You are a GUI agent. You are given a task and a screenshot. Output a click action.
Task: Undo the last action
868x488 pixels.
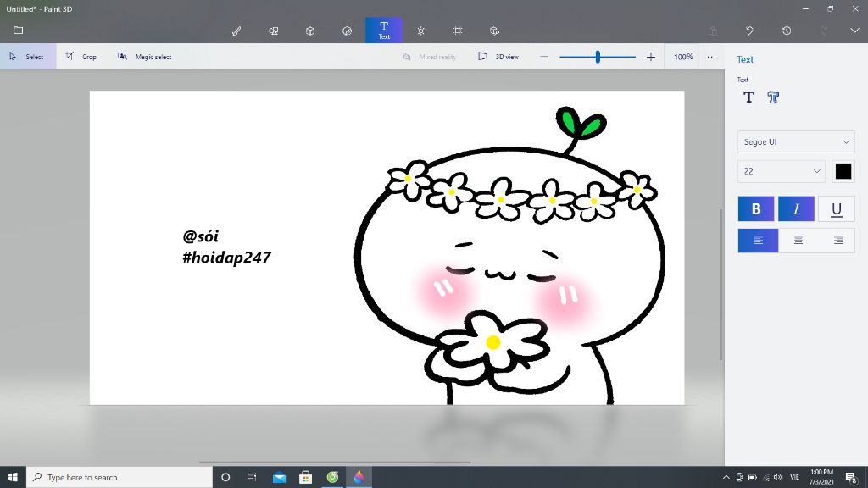[749, 30]
